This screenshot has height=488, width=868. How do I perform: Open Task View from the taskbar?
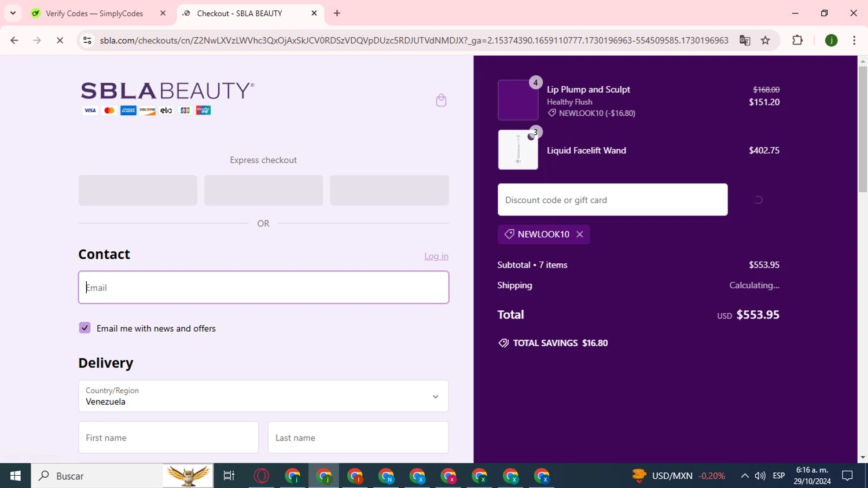[x=229, y=476]
